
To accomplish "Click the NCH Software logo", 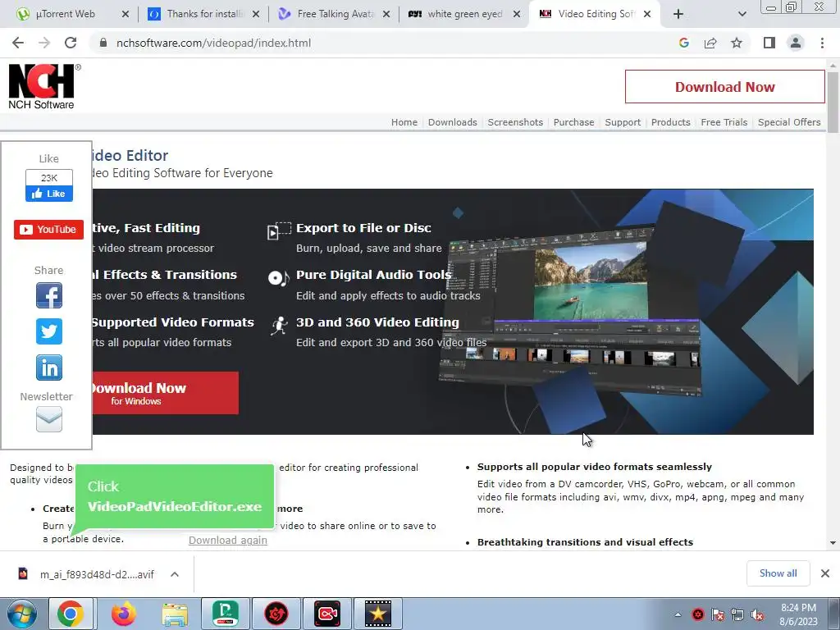I will (x=44, y=86).
